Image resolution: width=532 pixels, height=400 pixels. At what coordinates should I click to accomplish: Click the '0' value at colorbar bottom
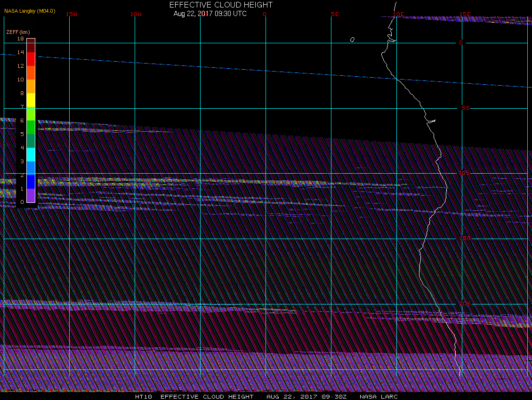point(22,202)
